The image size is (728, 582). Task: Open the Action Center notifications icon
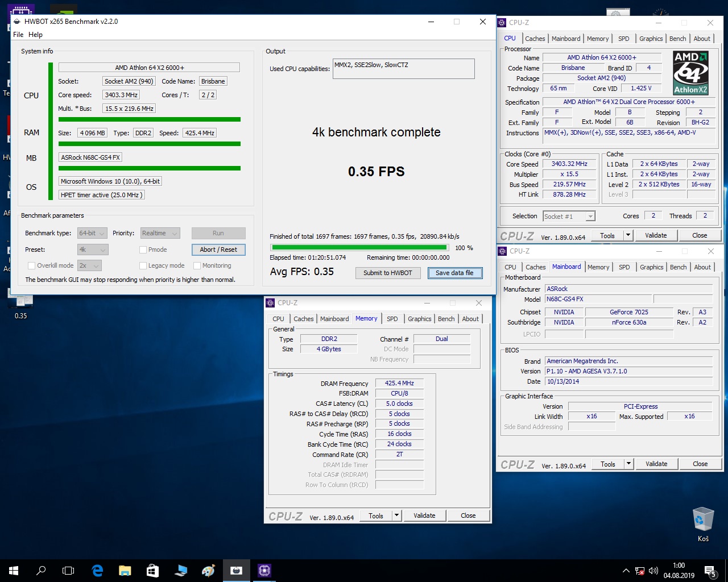pyautogui.click(x=710, y=571)
